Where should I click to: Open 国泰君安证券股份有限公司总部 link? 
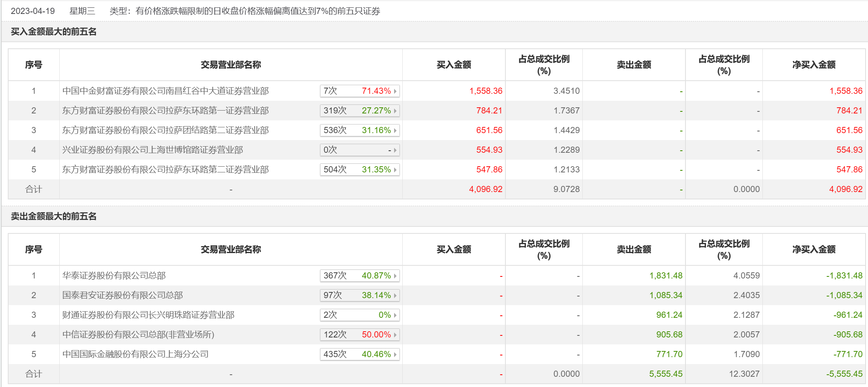coord(122,295)
